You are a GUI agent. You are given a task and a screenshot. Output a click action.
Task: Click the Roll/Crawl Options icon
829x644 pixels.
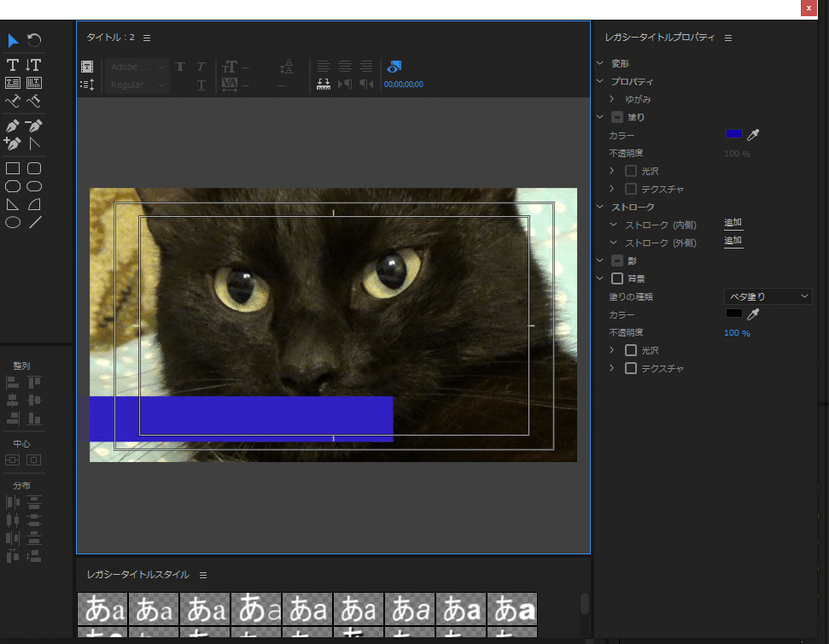[87, 85]
